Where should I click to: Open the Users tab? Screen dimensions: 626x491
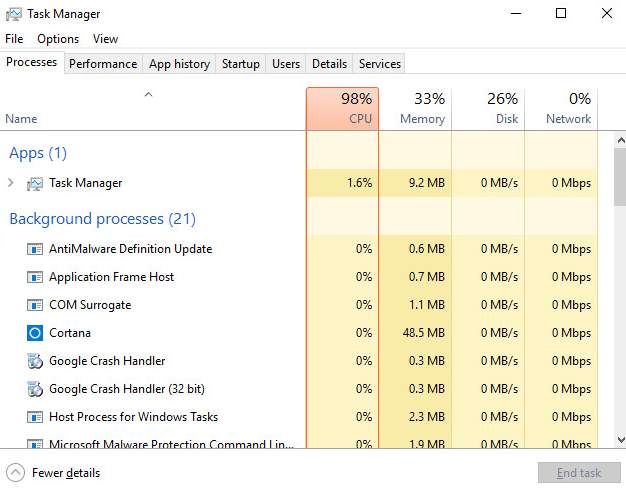[286, 64]
